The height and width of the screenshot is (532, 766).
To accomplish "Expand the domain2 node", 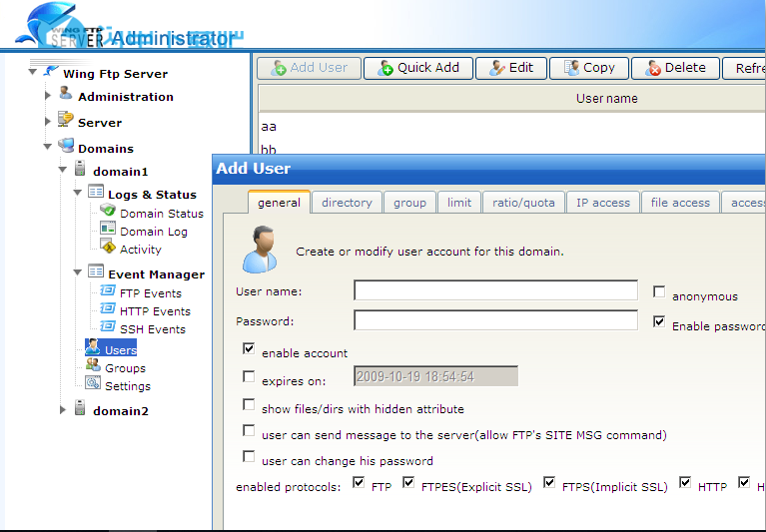I will 63,410.
